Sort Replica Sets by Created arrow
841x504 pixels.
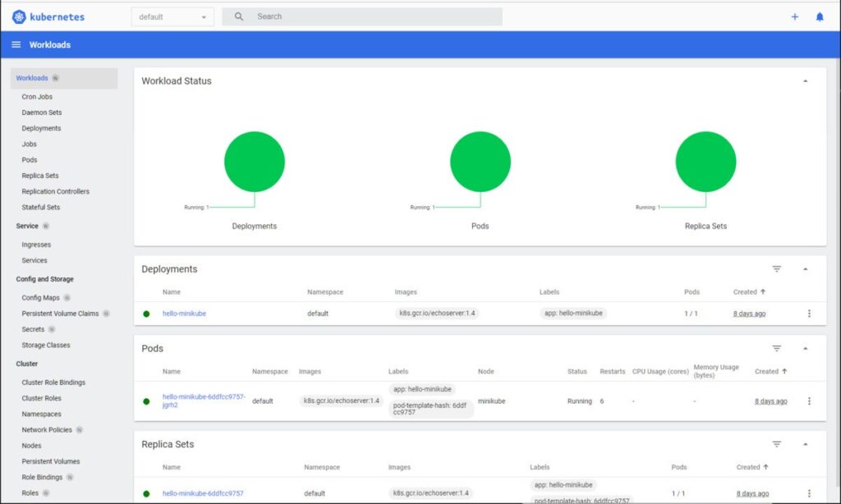(765, 467)
